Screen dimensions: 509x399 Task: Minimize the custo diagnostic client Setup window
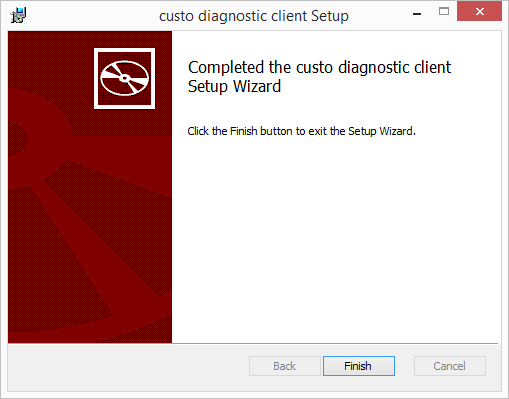(x=417, y=13)
